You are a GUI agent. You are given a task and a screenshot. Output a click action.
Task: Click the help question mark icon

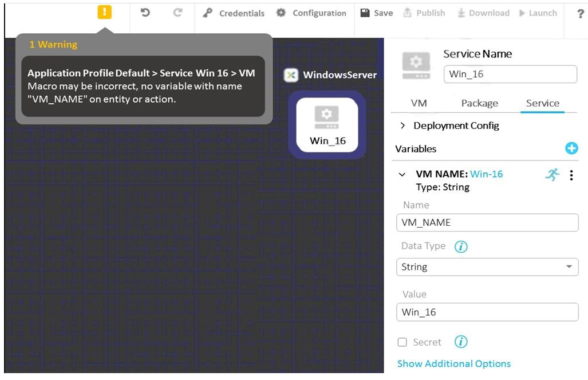(580, 14)
